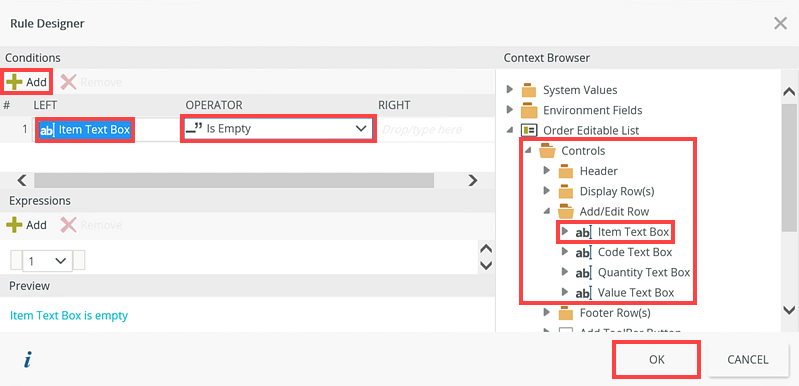Click the Footer Row(s) folder icon
Screen dimensions: 799x386
coord(566,312)
